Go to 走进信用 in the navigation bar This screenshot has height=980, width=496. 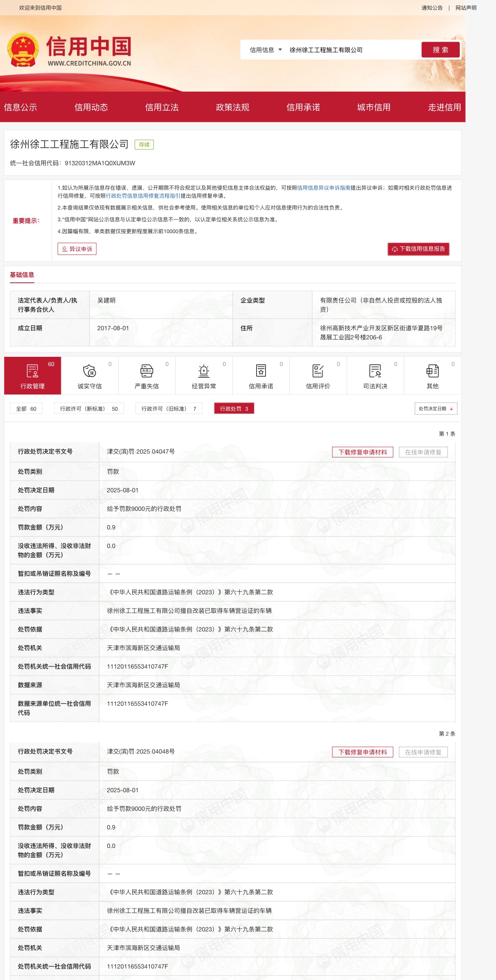(x=445, y=107)
